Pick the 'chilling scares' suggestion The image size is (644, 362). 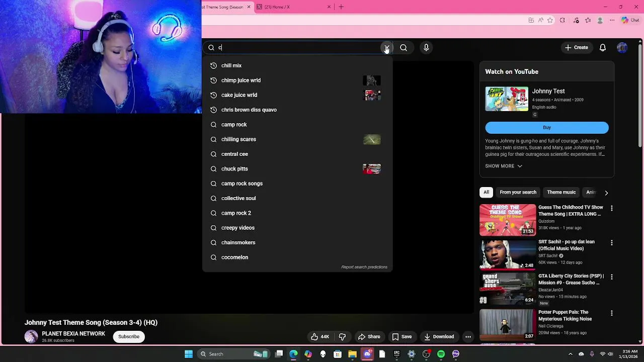[297, 139]
